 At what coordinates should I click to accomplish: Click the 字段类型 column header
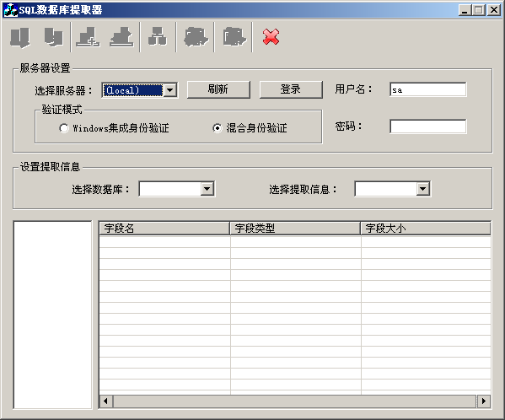pyautogui.click(x=295, y=229)
